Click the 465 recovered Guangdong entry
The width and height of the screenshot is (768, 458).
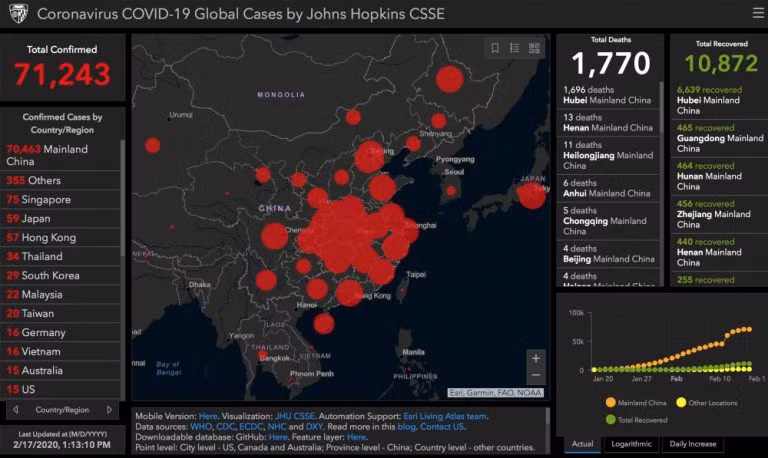tap(719, 138)
